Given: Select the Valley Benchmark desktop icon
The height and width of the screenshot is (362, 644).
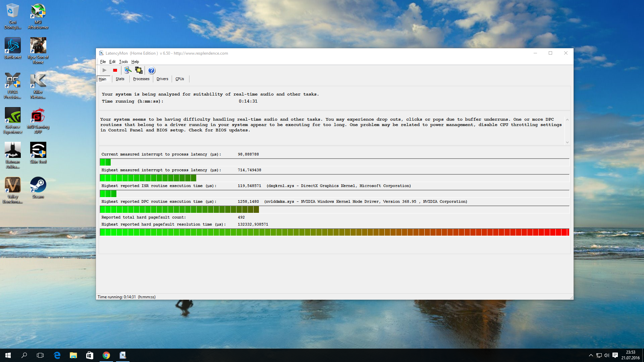Looking at the screenshot, I should [x=13, y=190].
